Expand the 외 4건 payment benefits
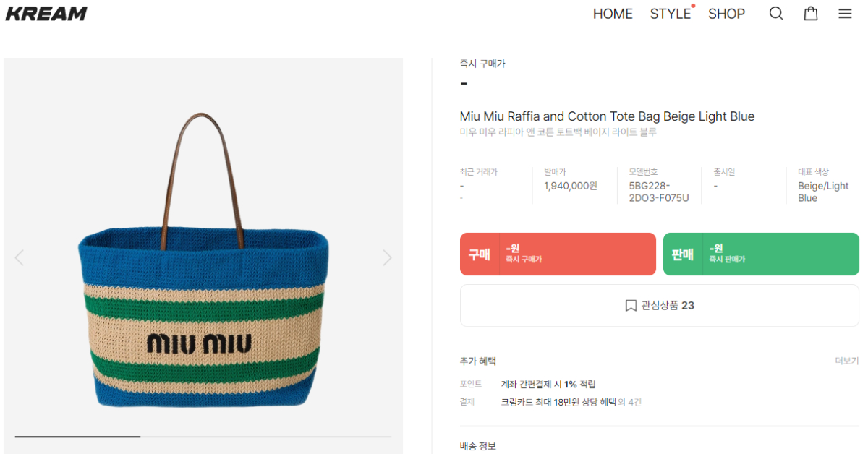 [630, 402]
